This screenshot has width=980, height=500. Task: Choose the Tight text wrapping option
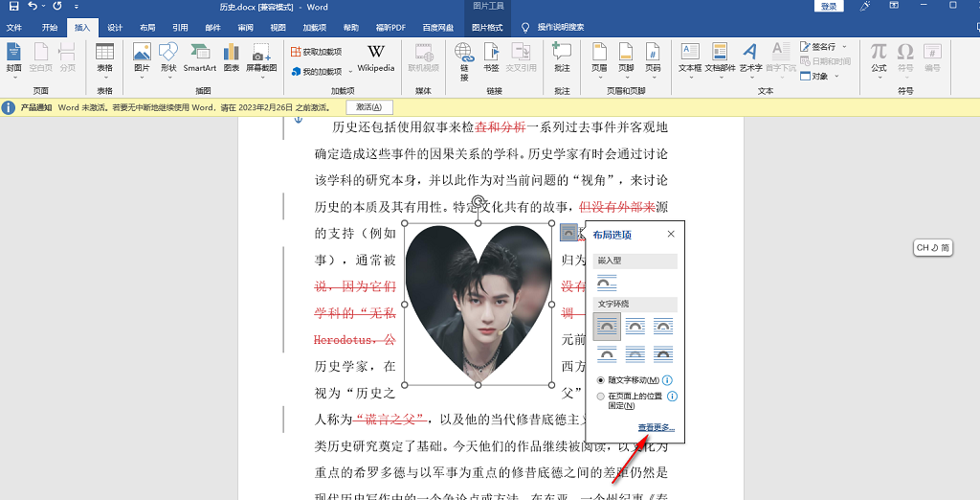(x=635, y=326)
